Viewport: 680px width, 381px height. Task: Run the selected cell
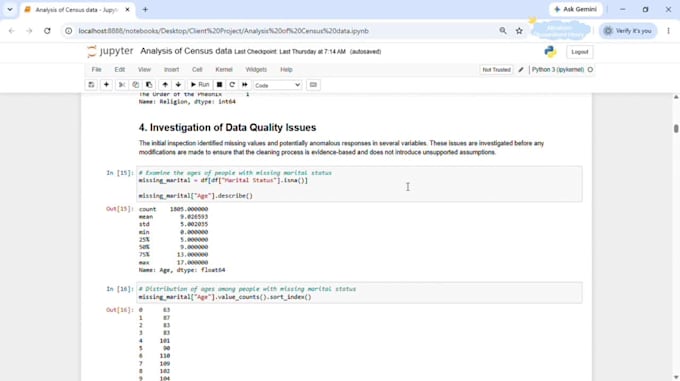(x=200, y=85)
